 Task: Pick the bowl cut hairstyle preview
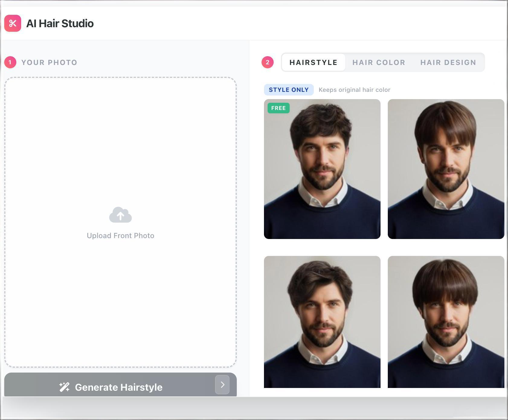coord(446,322)
